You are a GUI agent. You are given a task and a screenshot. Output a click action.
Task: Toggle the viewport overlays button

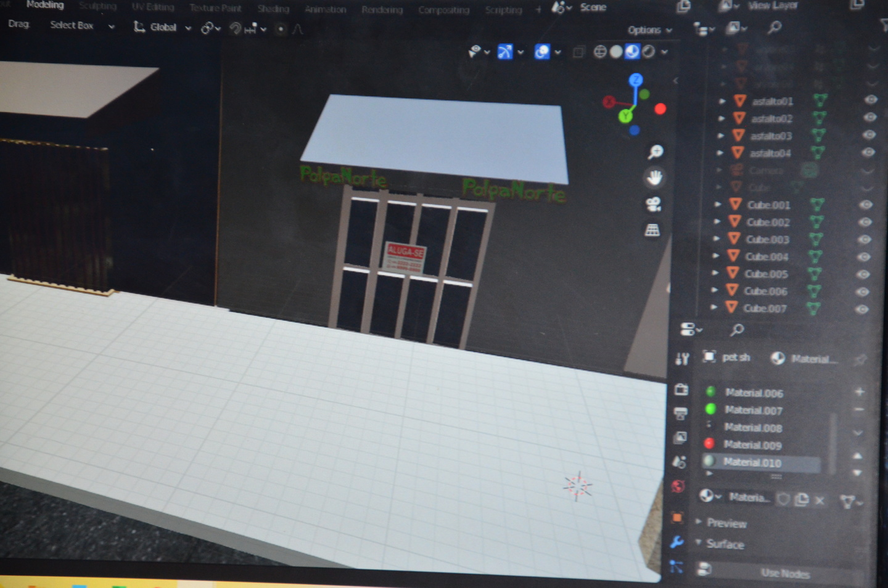coord(542,52)
